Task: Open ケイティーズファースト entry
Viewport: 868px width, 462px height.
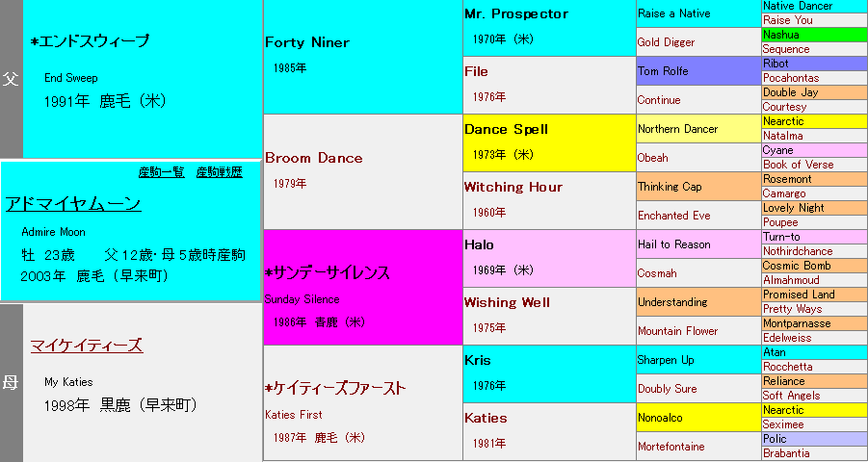Action: (334, 389)
